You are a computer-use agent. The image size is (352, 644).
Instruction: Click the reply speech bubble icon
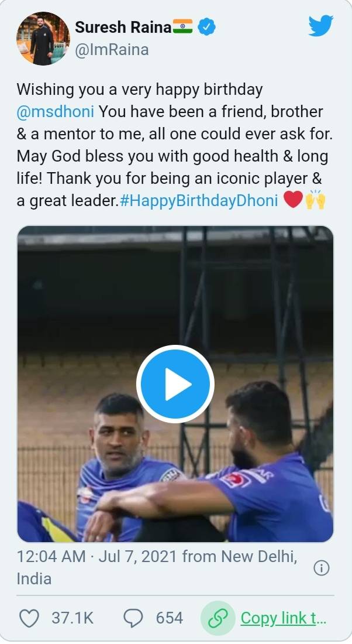(x=134, y=618)
